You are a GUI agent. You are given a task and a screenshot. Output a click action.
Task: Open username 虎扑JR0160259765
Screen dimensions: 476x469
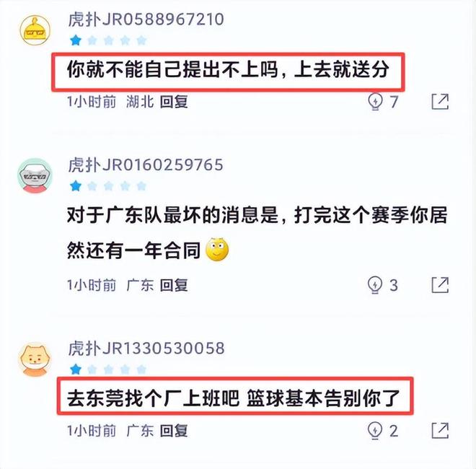146,165
